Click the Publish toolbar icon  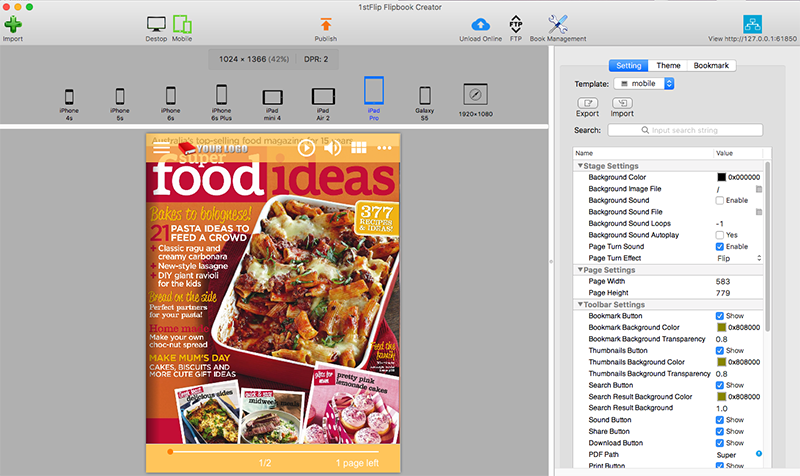pos(326,24)
